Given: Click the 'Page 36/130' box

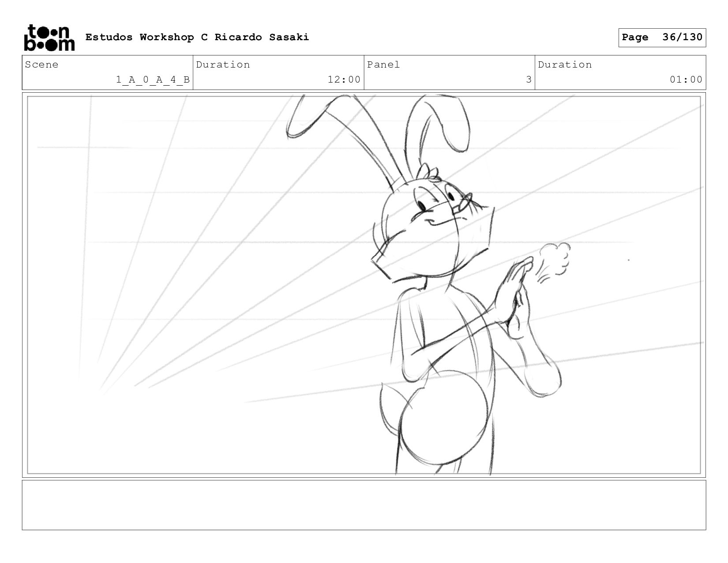Looking at the screenshot, I should point(662,38).
